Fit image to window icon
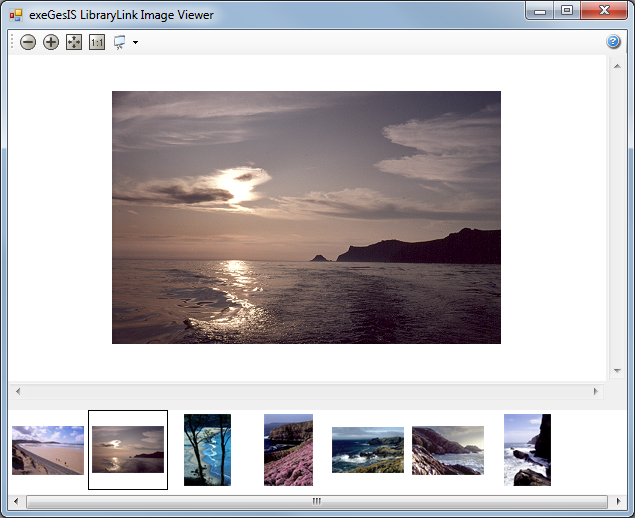Image resolution: width=635 pixels, height=518 pixels. [x=74, y=42]
